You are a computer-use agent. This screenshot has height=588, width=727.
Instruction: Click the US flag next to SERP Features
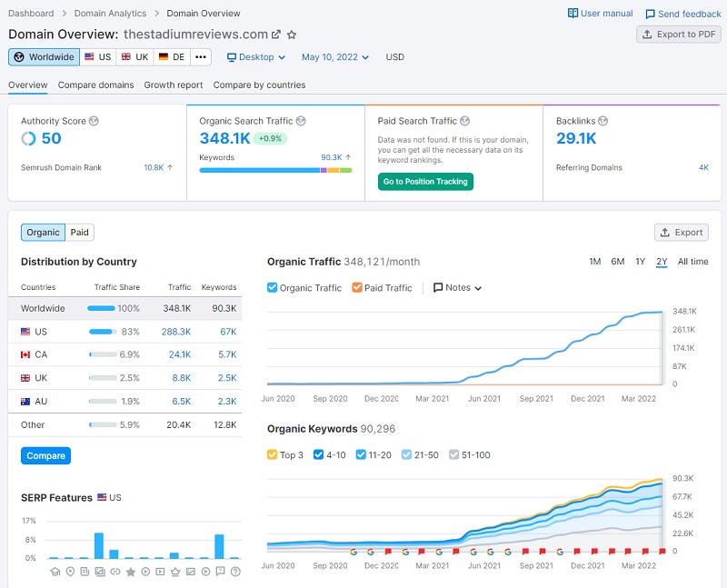(x=102, y=498)
